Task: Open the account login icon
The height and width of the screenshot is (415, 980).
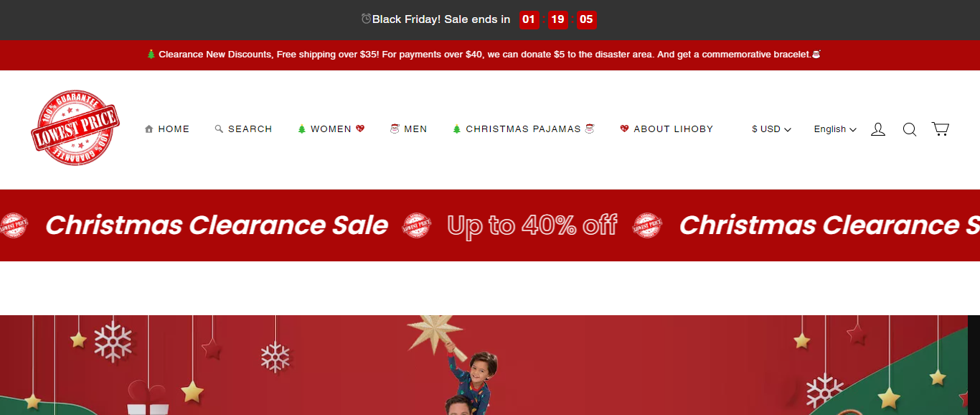Action: [x=878, y=129]
